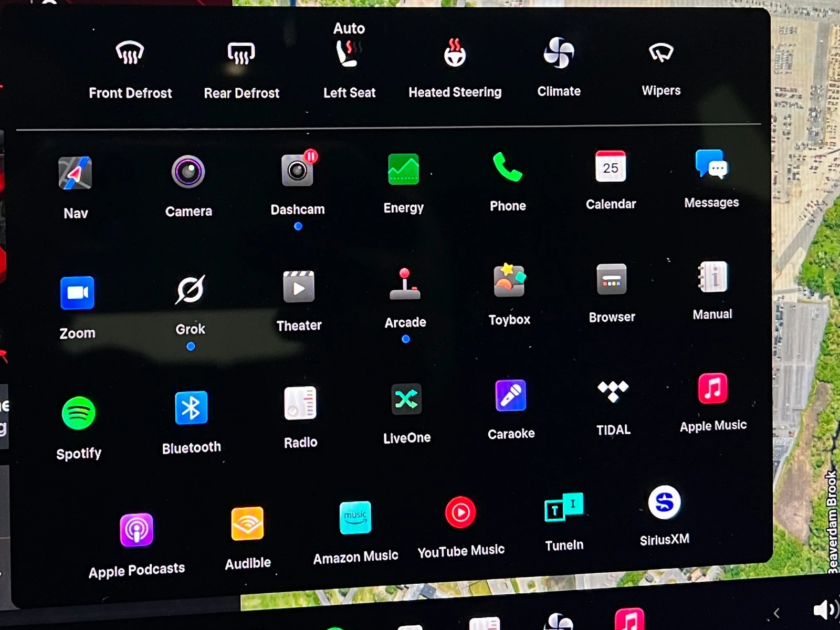Launch Theater mode app
840x630 pixels.
[x=299, y=287]
